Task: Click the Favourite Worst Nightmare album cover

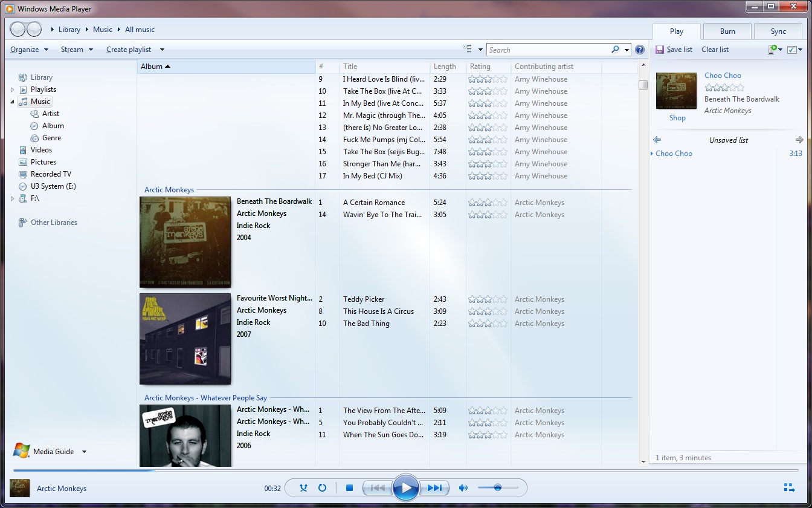Action: [x=185, y=339]
